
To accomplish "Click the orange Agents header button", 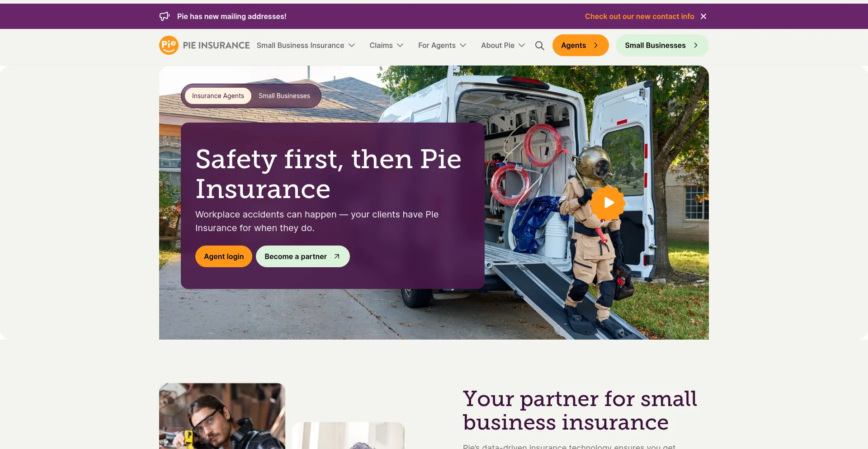I will [x=580, y=45].
